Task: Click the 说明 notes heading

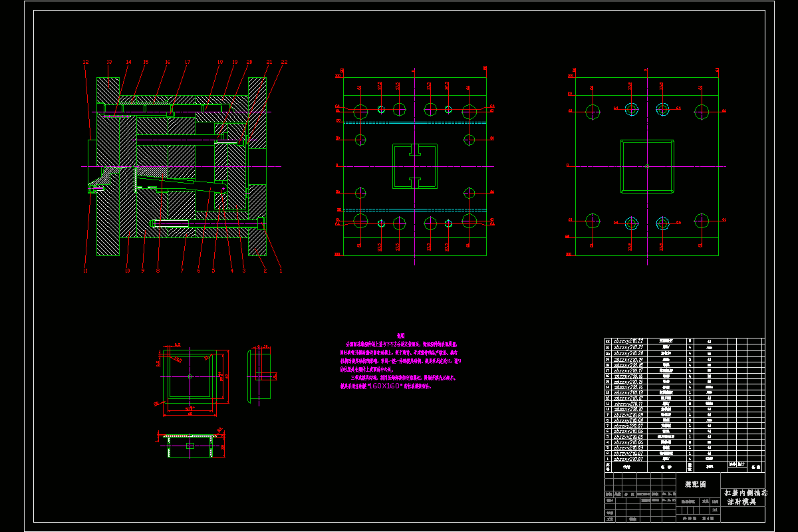Action: point(400,336)
